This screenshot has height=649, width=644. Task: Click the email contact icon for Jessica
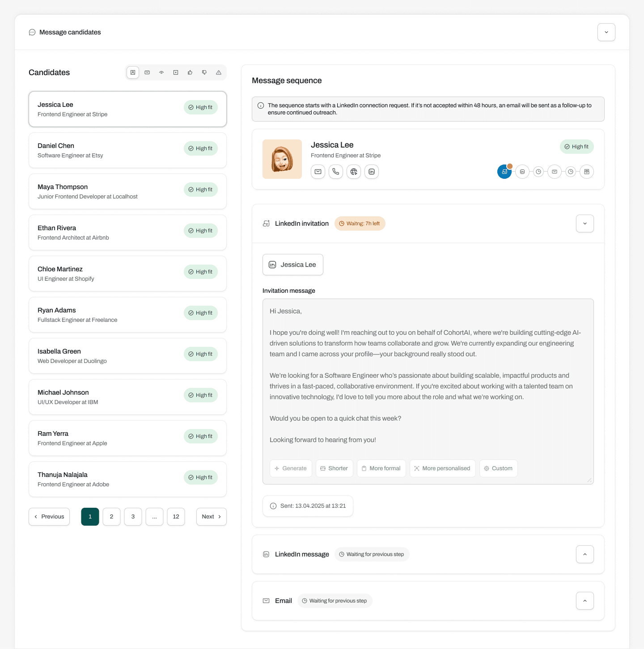point(318,172)
